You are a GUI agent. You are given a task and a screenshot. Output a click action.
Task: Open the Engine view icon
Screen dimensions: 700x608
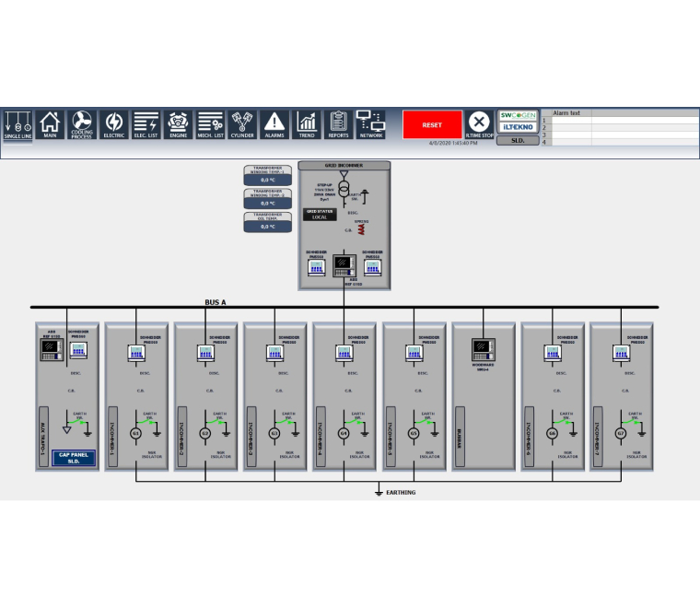click(x=179, y=123)
